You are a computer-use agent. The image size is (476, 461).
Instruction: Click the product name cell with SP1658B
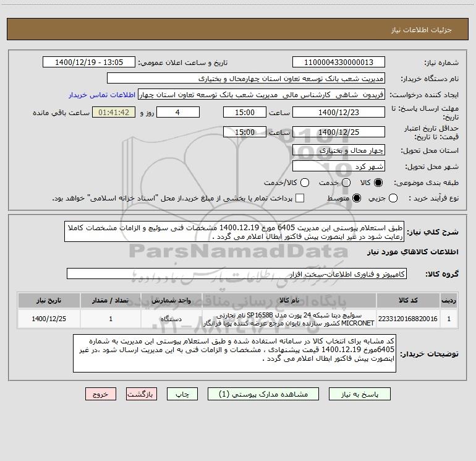(x=289, y=319)
